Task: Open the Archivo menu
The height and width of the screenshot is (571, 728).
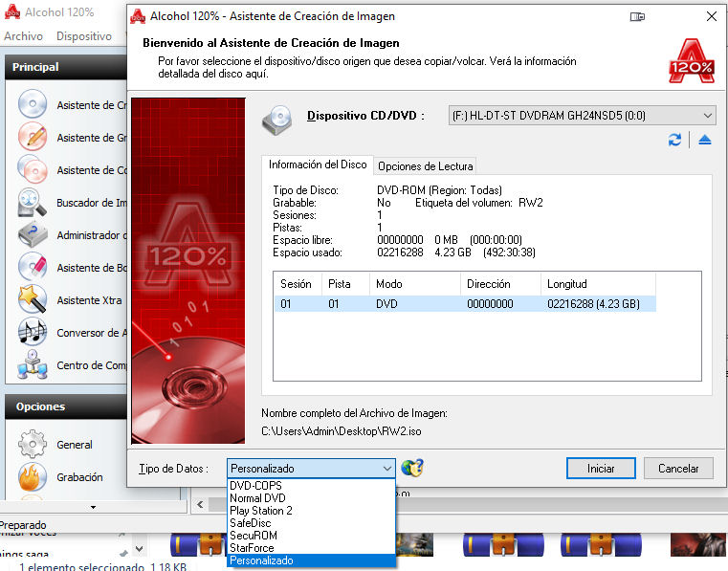Action: tap(23, 36)
